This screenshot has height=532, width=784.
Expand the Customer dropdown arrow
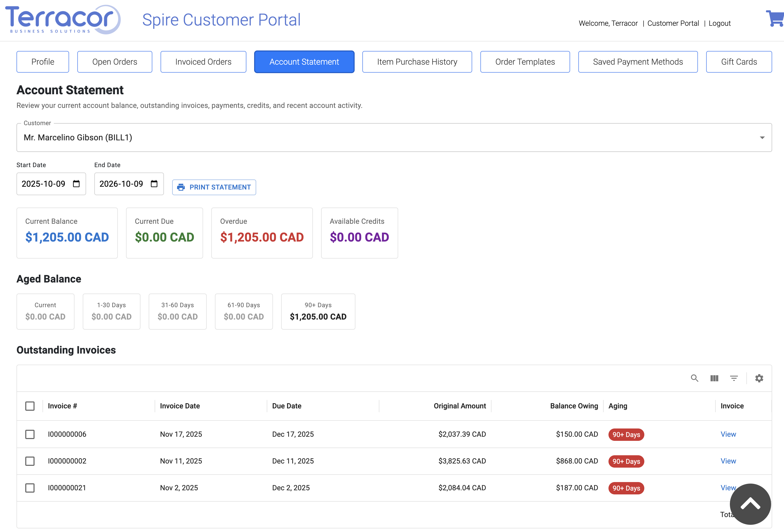[762, 138]
